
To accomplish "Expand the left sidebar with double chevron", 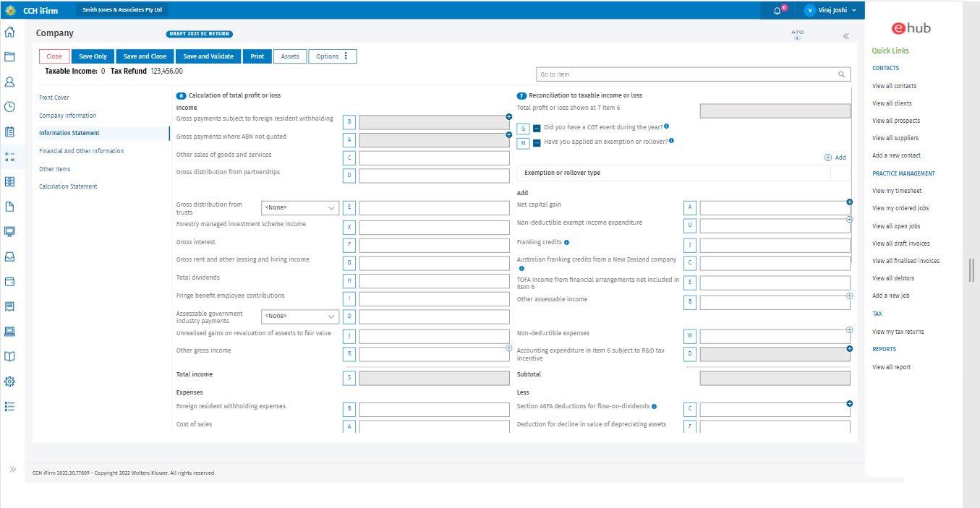I will click(12, 470).
